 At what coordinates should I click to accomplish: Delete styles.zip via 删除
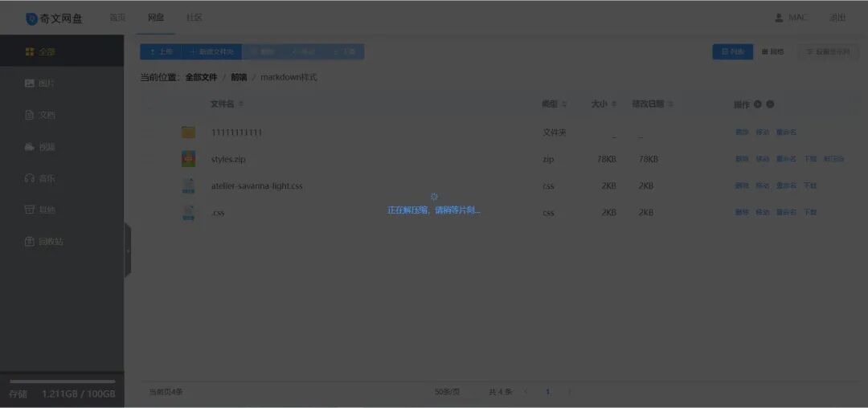click(x=742, y=159)
